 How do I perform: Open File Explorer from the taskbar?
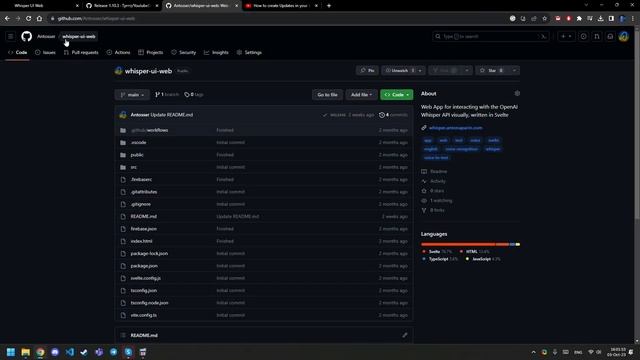tap(26, 352)
